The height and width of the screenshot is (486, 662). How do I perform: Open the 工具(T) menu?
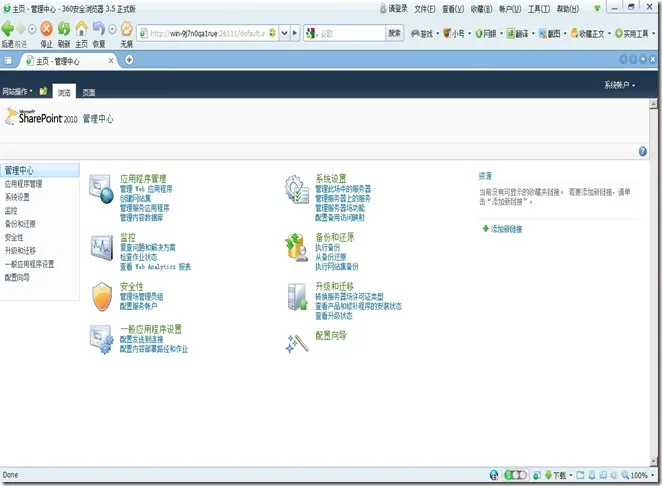coord(539,8)
